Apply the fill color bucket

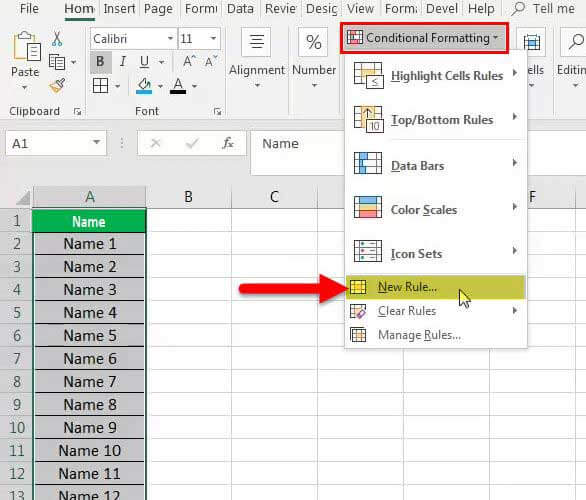[144, 86]
